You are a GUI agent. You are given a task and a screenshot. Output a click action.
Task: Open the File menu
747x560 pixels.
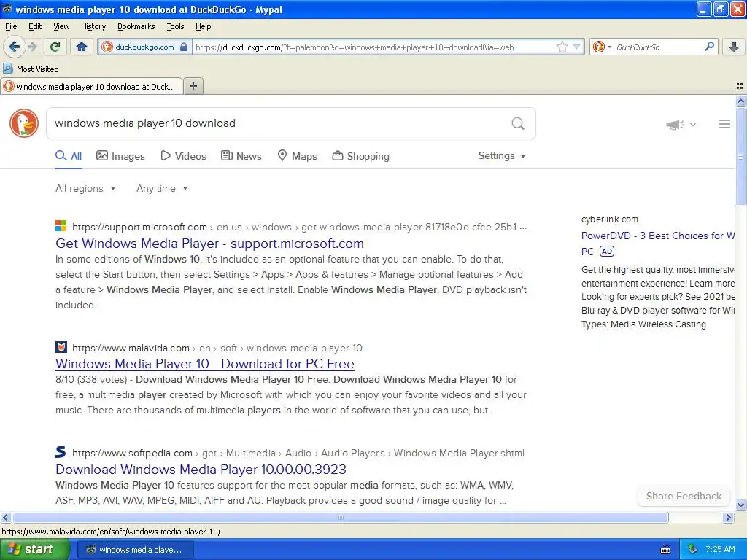(x=11, y=26)
